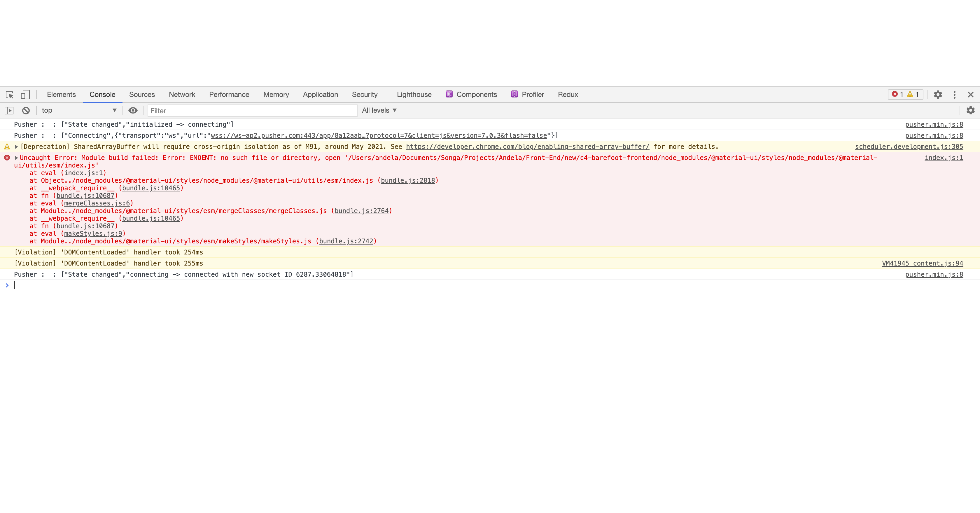This screenshot has height=513, width=980.
Task: Open pusher.min.js:8 source location
Action: (934, 124)
